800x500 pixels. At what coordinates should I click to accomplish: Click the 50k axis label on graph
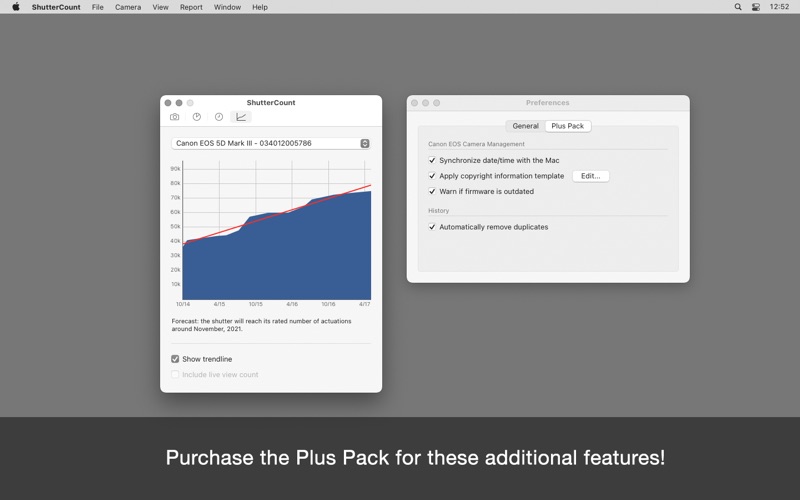176,227
